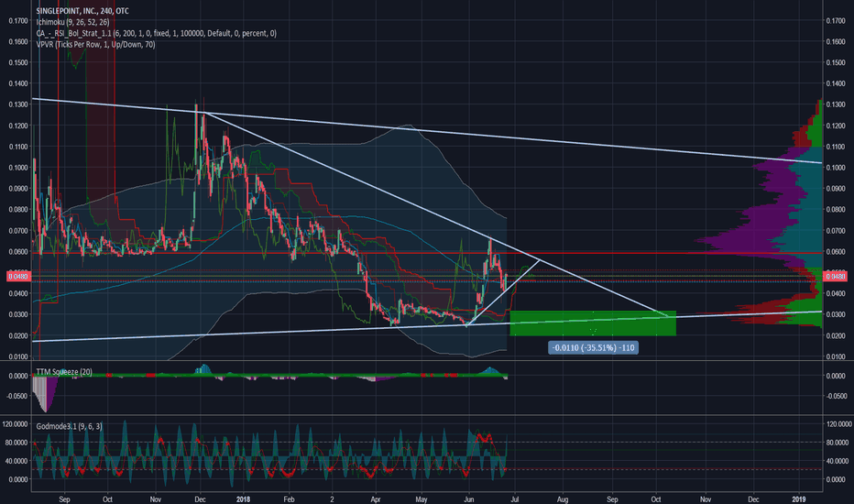The width and height of the screenshot is (854, 504).
Task: Click 40.0000 on Godmode left axis
Action: tap(16, 461)
